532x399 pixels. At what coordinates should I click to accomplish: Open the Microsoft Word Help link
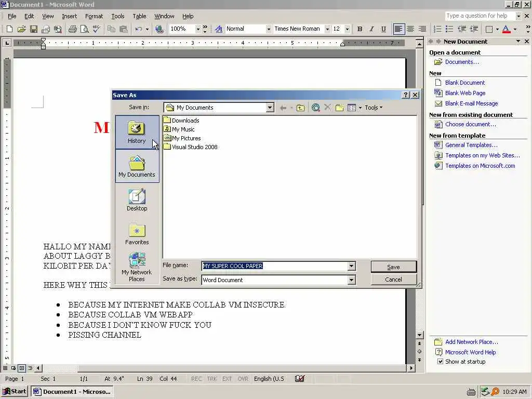pos(470,352)
